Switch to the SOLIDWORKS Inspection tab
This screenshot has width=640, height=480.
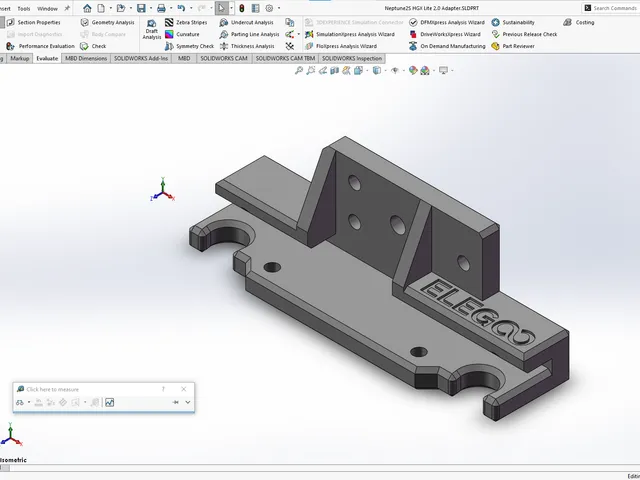[352, 58]
